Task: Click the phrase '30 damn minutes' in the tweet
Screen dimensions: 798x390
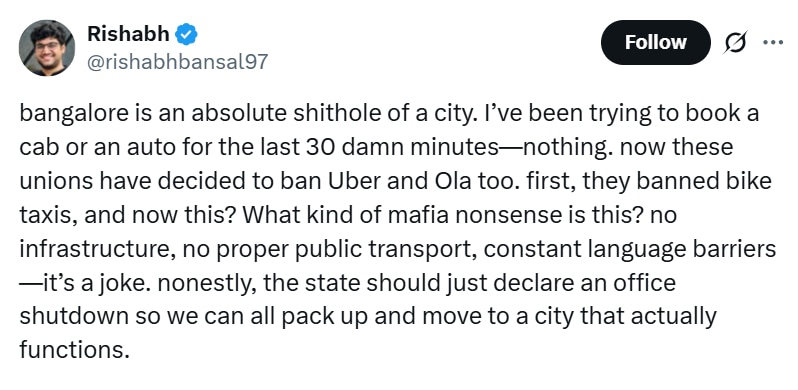Action: point(402,148)
